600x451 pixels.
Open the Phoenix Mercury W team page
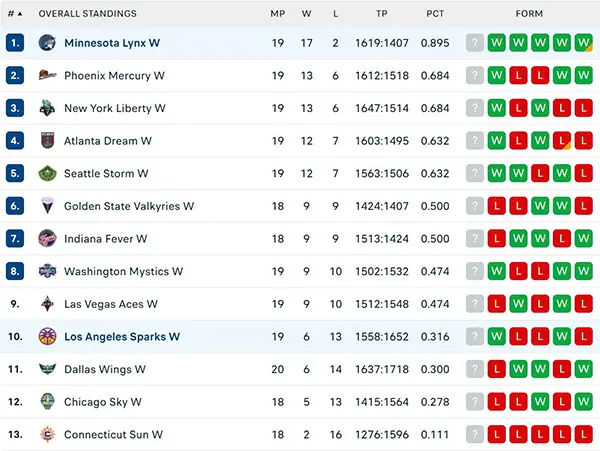114,75
